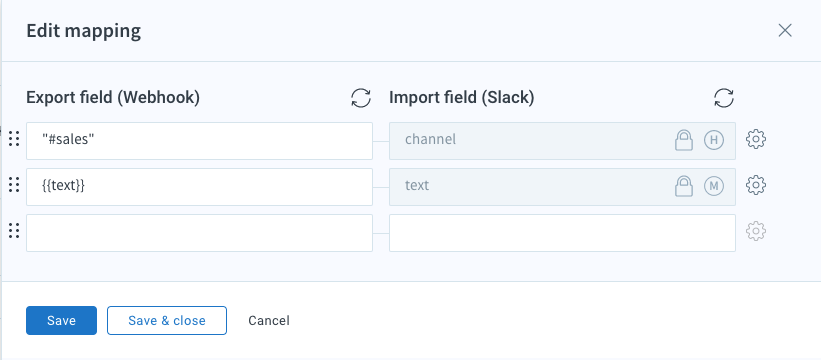Cancel editing the mapping

coord(269,320)
